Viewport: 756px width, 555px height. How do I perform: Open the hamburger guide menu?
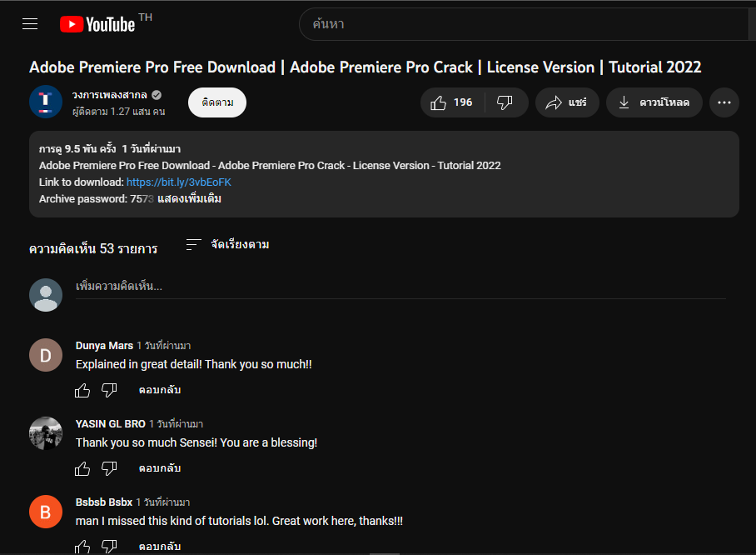(30, 23)
